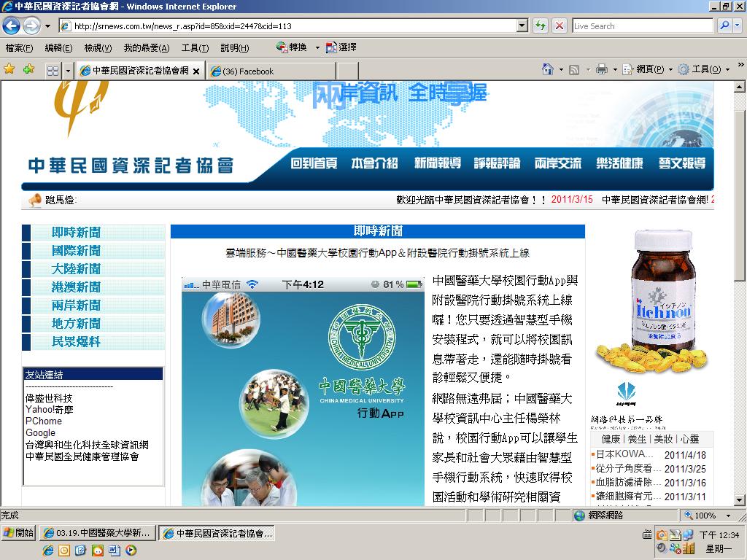
Task: Click the Print icon in command bar
Action: tap(602, 69)
